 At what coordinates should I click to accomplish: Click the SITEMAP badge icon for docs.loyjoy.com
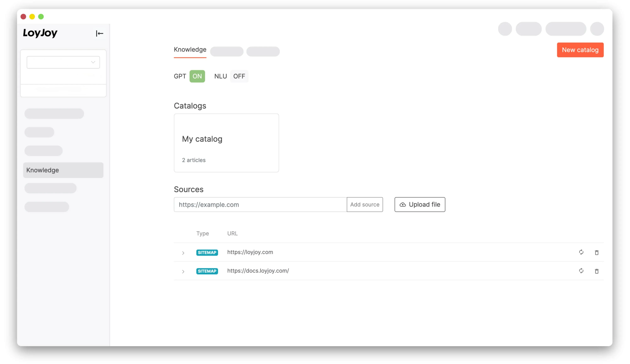207,270
